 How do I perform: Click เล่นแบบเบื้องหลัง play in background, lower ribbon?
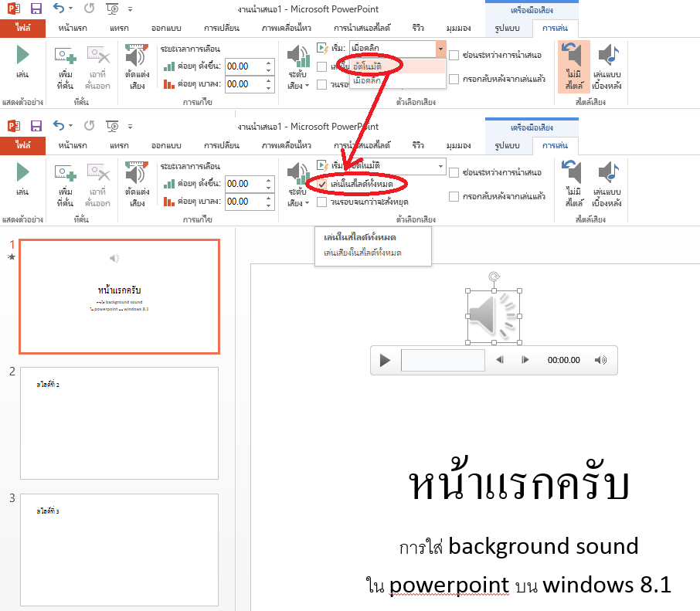tap(607, 185)
